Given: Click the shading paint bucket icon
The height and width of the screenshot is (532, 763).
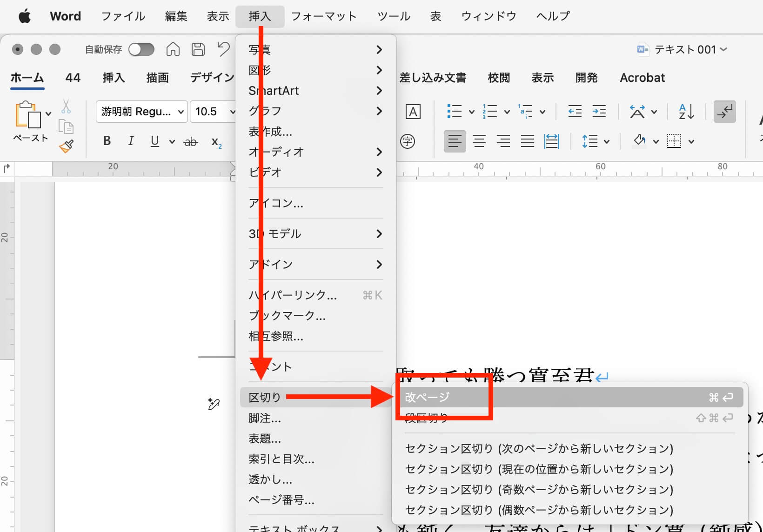Looking at the screenshot, I should tap(640, 140).
